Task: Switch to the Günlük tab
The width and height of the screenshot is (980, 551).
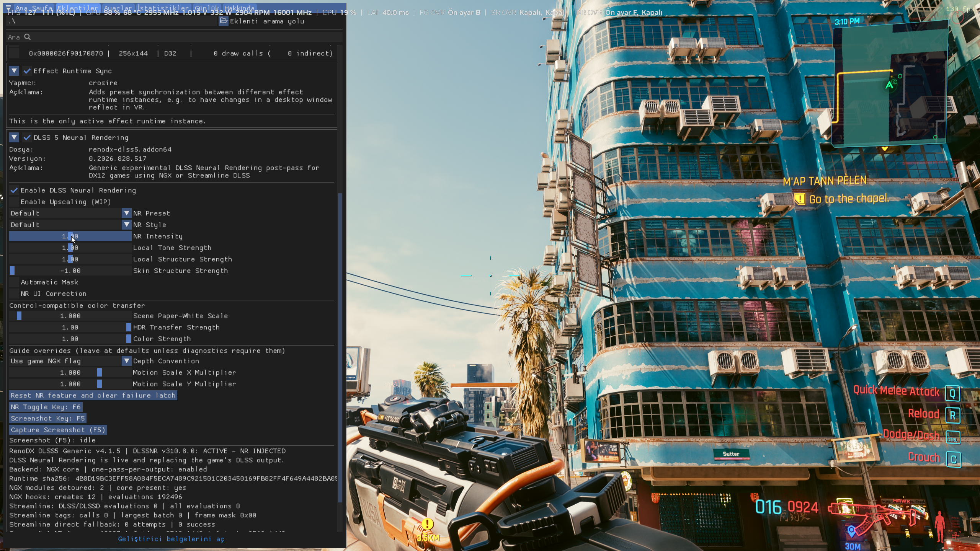Action: coord(207,8)
